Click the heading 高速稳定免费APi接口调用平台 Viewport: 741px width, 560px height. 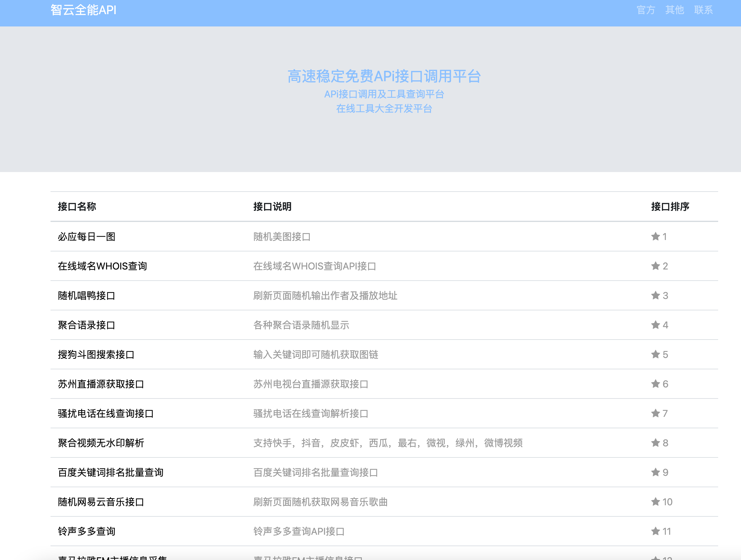click(x=384, y=76)
